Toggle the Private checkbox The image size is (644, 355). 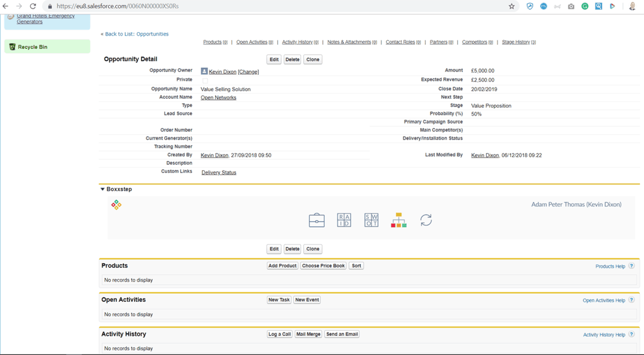pos(205,80)
